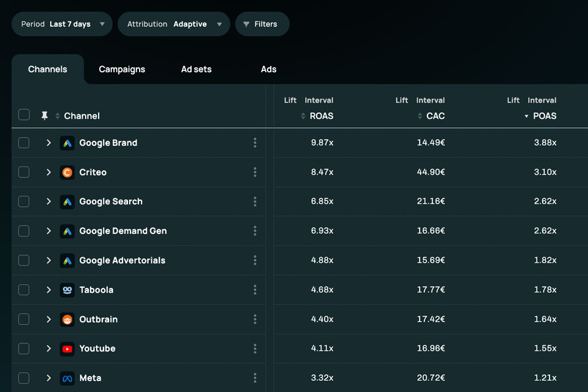The height and width of the screenshot is (392, 588).
Task: Check the Google Advertorials row checkbox
Action: pos(24,260)
